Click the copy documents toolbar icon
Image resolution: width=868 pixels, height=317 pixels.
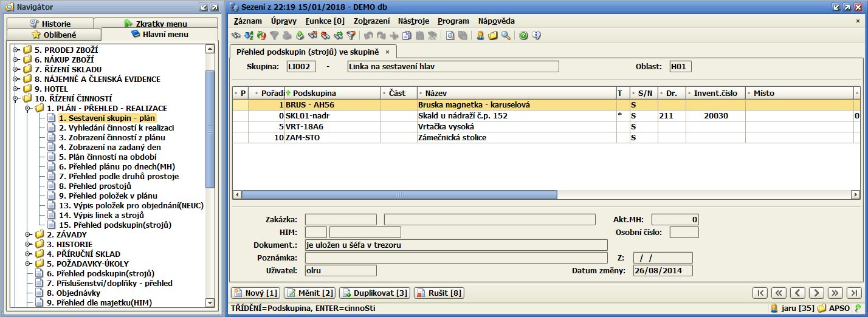407,35
